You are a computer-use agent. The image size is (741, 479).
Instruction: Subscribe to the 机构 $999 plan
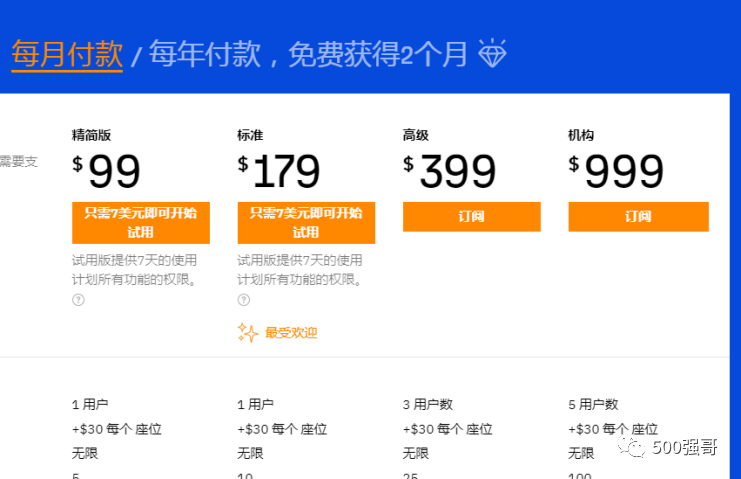[x=638, y=216]
